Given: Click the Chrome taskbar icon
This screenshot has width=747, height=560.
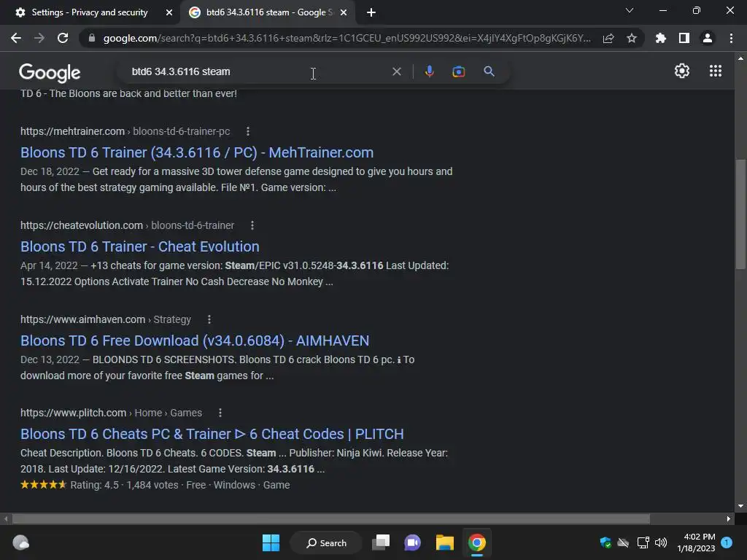Looking at the screenshot, I should tap(476, 542).
